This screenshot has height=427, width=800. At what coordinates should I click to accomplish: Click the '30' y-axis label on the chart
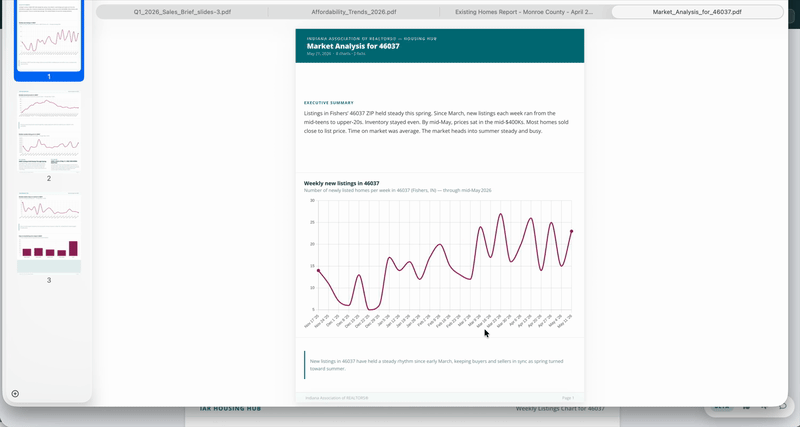coord(312,200)
